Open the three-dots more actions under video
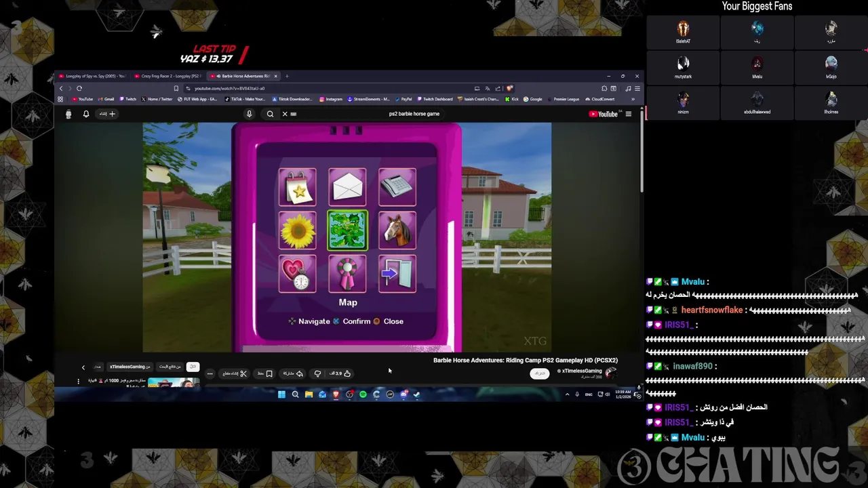The height and width of the screenshot is (488, 868). [x=210, y=373]
